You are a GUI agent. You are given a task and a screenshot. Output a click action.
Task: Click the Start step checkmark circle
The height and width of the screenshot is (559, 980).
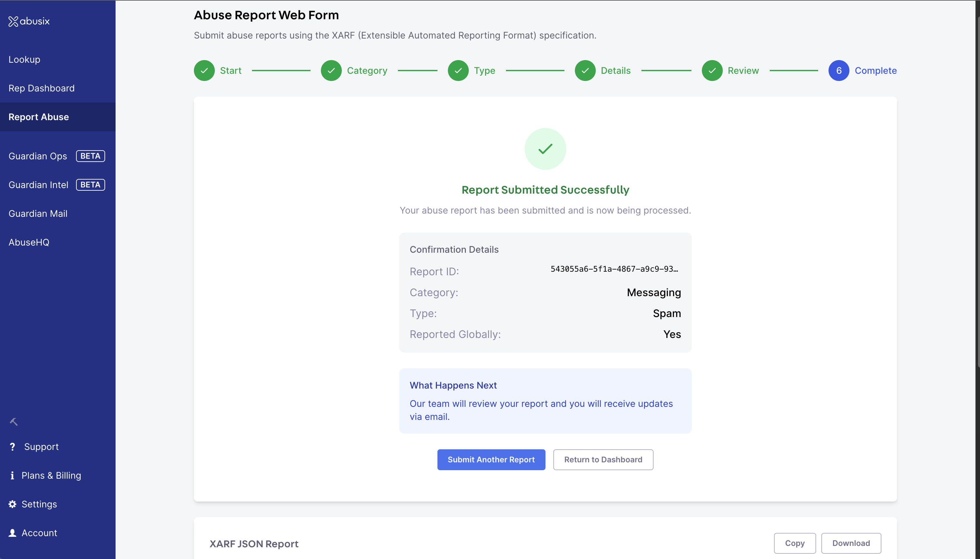point(204,71)
